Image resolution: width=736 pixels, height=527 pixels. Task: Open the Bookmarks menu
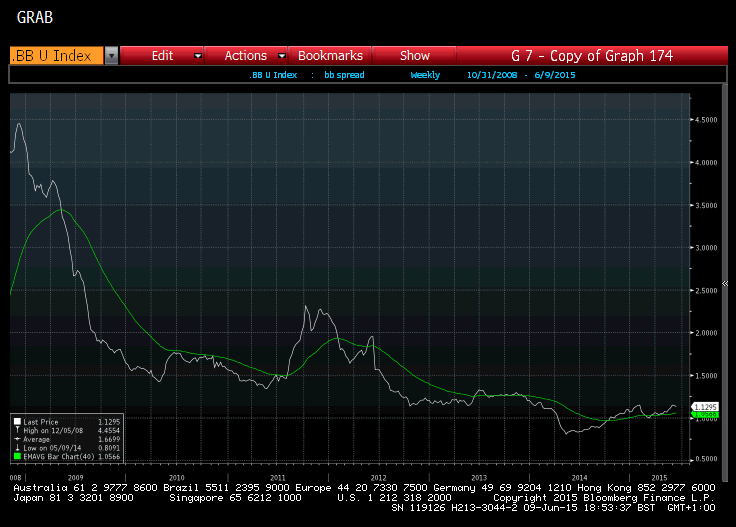coord(330,56)
